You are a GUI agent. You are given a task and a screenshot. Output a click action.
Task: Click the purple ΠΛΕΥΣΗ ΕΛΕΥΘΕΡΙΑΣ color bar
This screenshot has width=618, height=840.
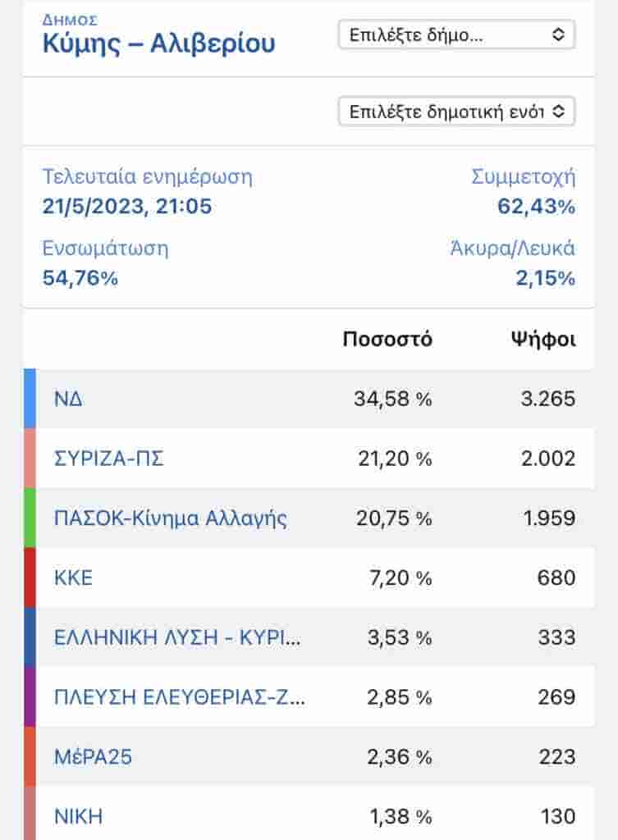[30, 697]
